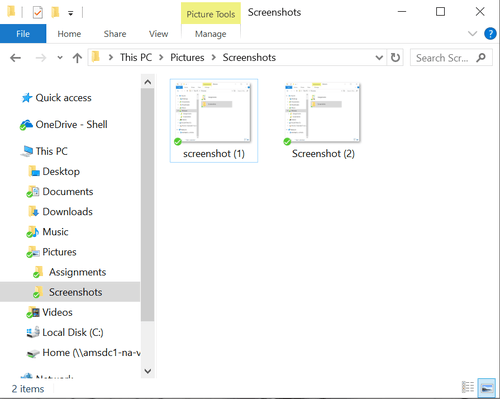Select Screenshots folder in navigation pane

point(70,292)
